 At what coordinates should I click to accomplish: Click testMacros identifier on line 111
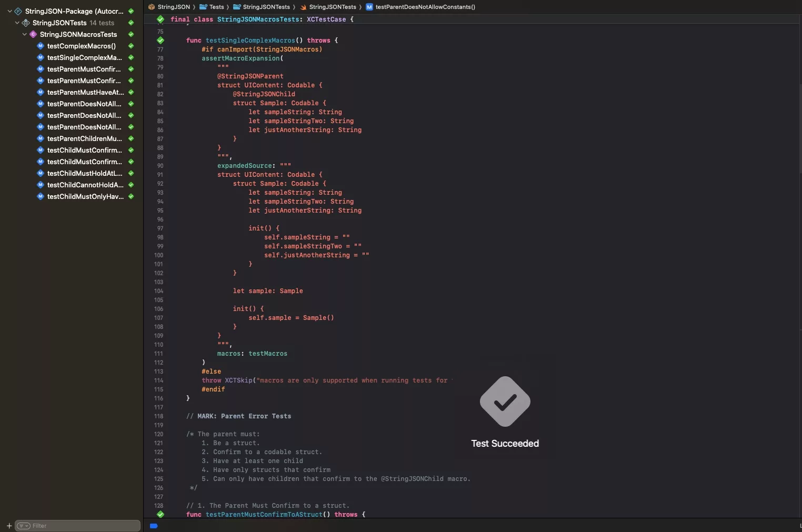point(268,354)
